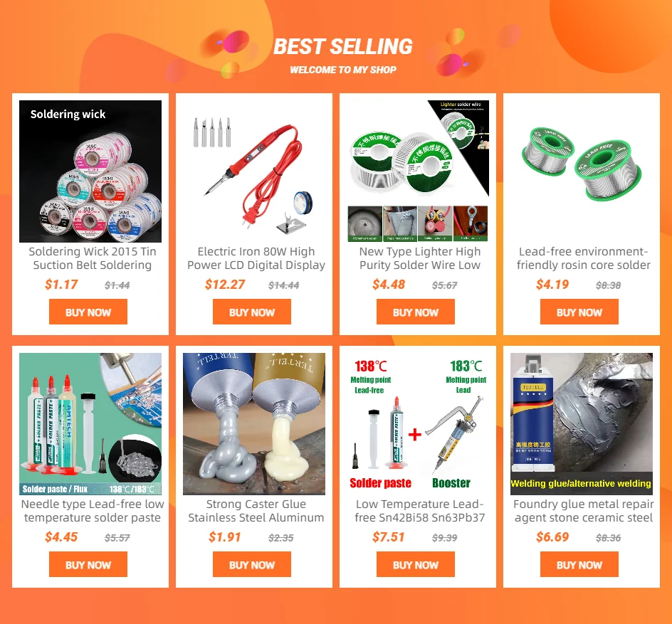Buy the $12.27 Electric Iron now
The width and height of the screenshot is (672, 624).
click(x=252, y=312)
